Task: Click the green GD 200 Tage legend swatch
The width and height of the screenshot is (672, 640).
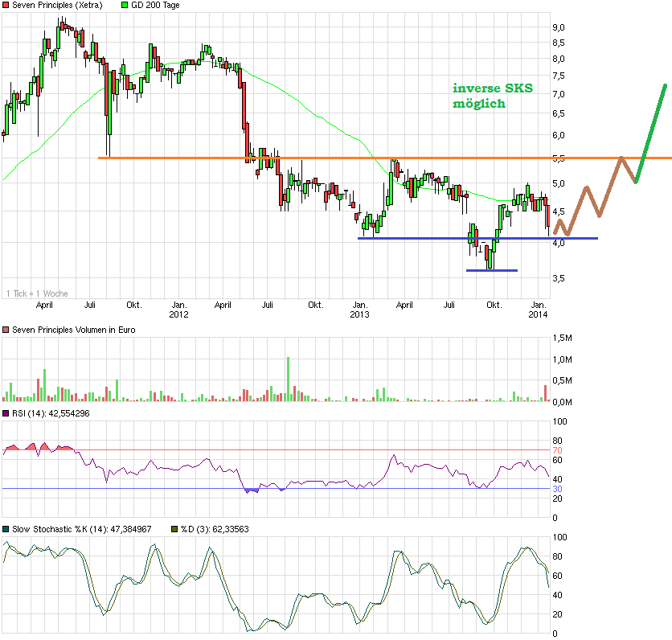Action: [125, 5]
